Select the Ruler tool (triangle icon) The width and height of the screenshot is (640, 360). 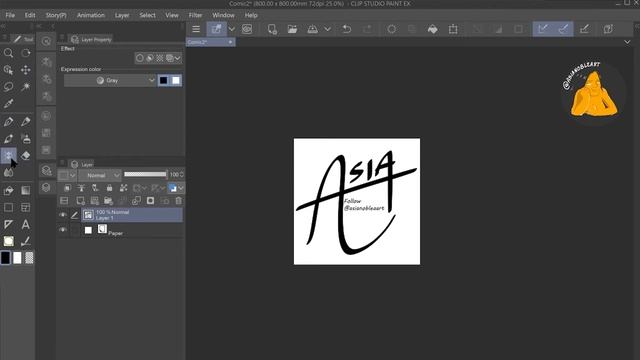pyautogui.click(x=8, y=224)
